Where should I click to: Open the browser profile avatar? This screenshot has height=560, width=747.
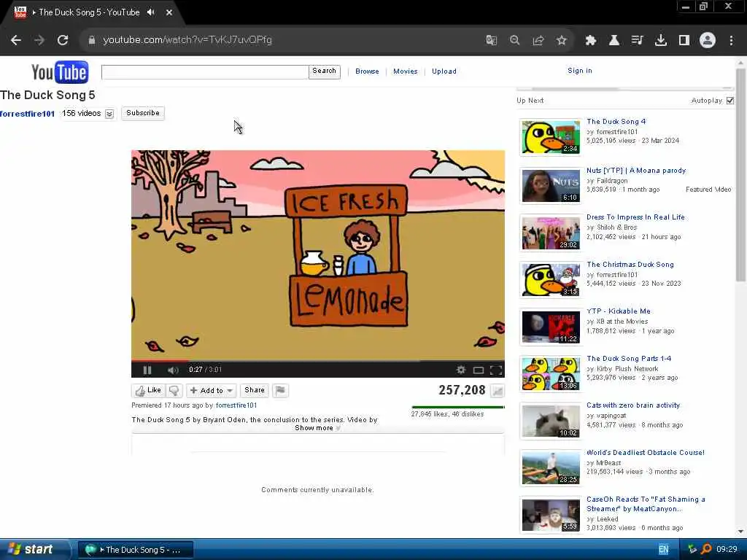click(708, 40)
